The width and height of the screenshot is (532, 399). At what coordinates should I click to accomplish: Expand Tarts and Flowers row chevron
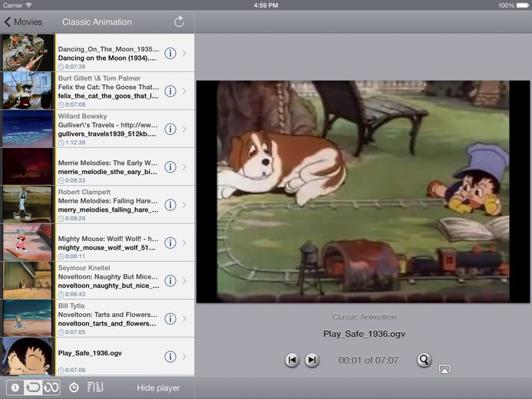[184, 319]
